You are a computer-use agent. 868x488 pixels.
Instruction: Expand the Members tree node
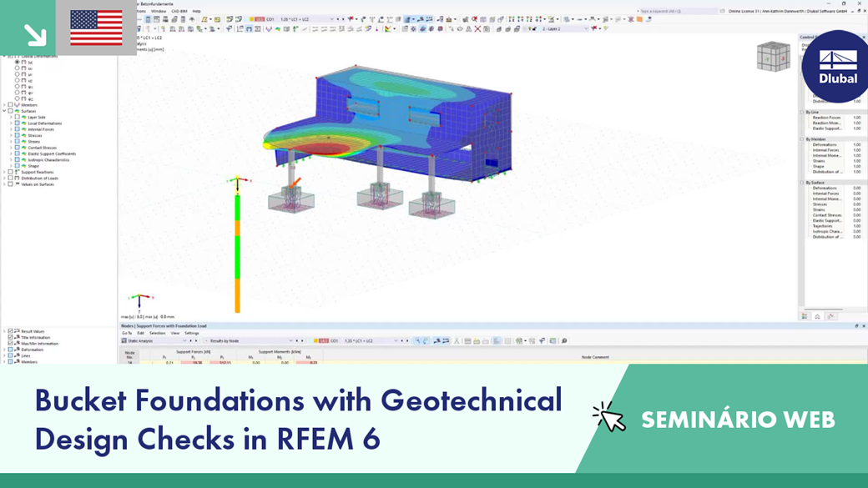pyautogui.click(x=4, y=104)
